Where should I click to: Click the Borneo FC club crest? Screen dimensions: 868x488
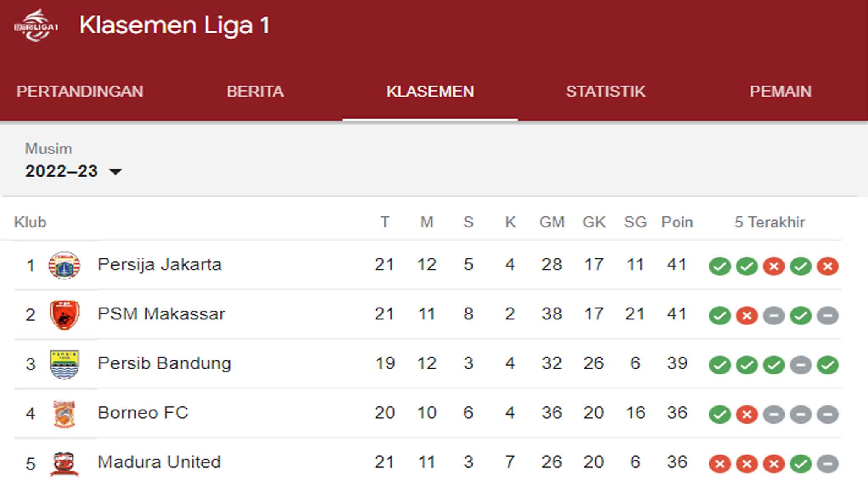click(64, 413)
